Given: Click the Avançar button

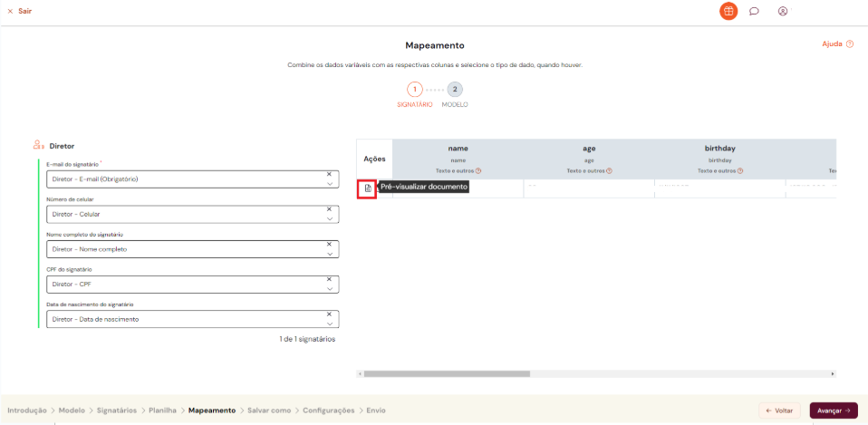Looking at the screenshot, I should tap(833, 411).
